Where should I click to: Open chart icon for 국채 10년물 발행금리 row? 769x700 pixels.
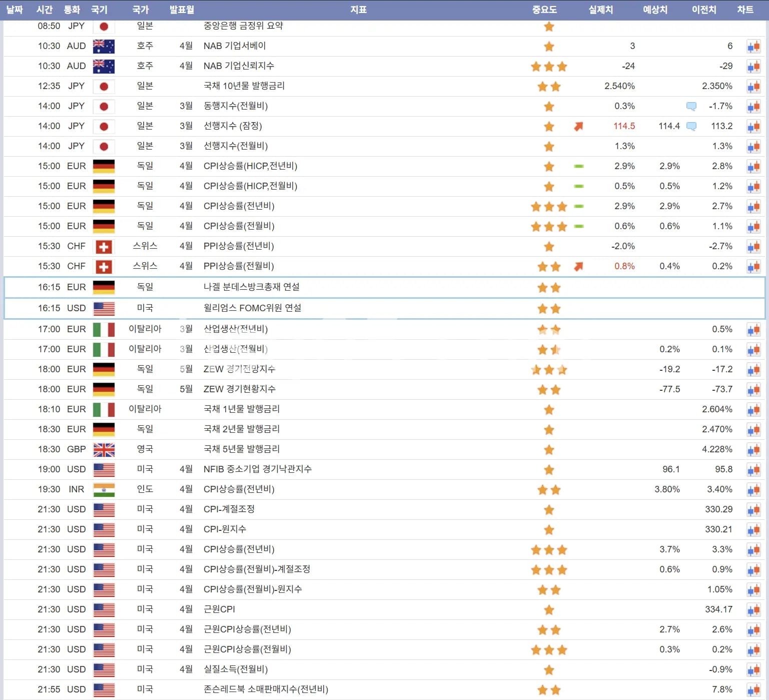753,87
